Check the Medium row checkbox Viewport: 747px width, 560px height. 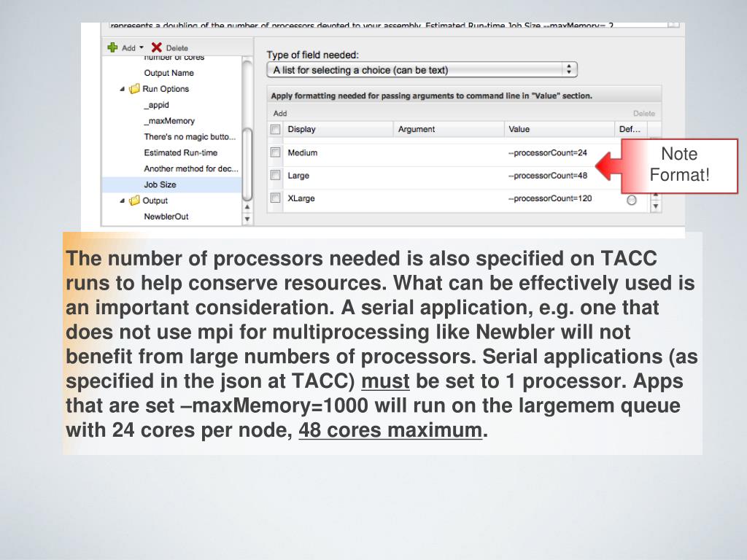pos(275,152)
